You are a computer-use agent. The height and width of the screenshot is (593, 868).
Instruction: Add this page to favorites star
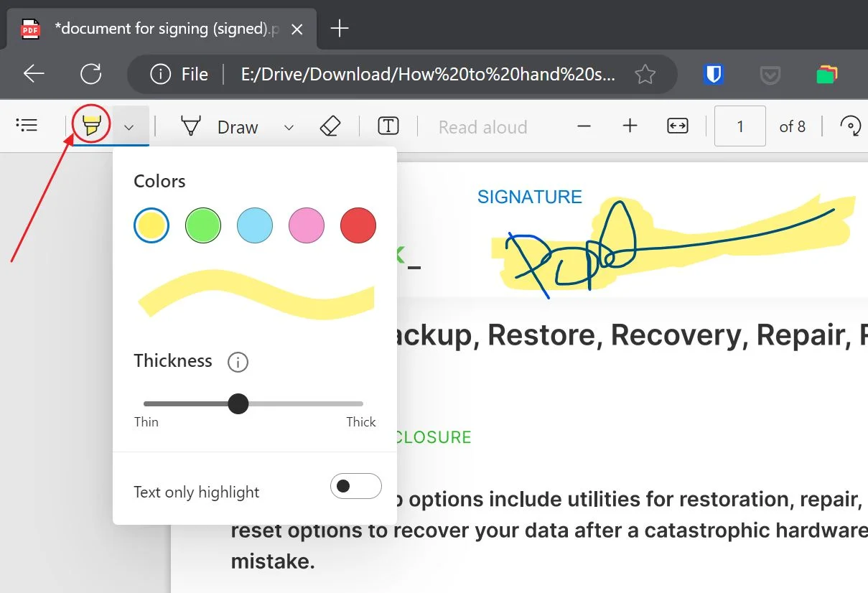coord(645,74)
